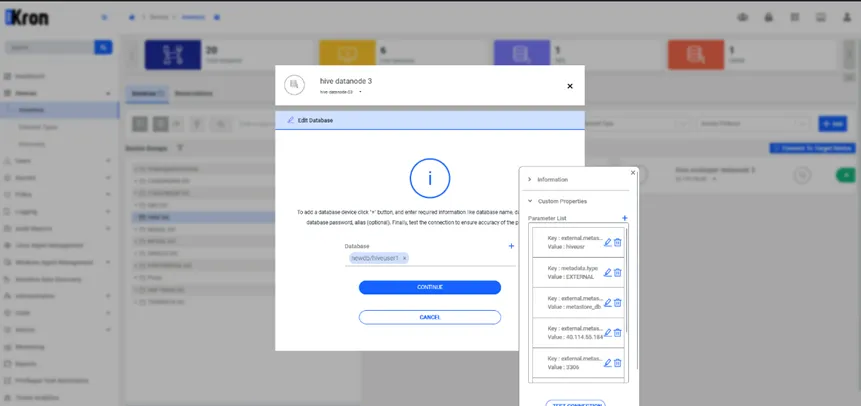Click the 'Value : 3306' text
Screen dimensions: 861x406
coord(563,367)
